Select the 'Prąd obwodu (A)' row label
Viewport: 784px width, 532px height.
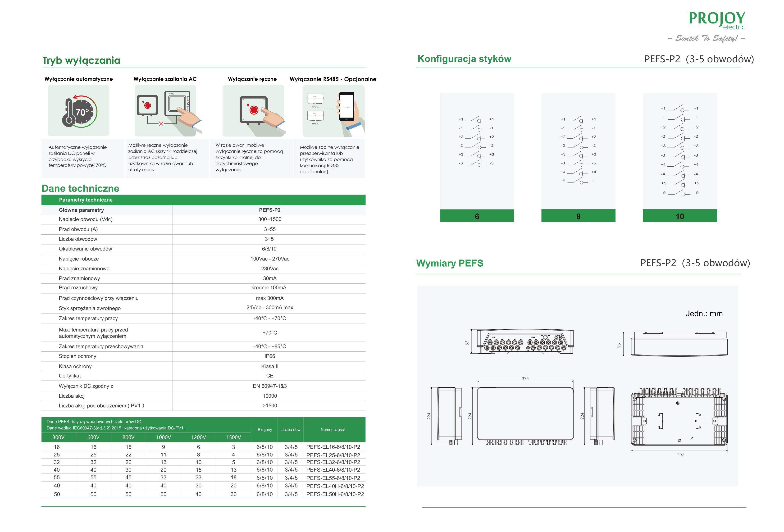pos(78,229)
